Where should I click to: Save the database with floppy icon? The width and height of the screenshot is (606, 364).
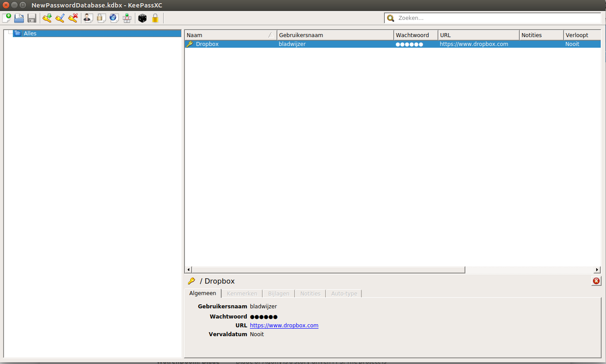pyautogui.click(x=32, y=18)
